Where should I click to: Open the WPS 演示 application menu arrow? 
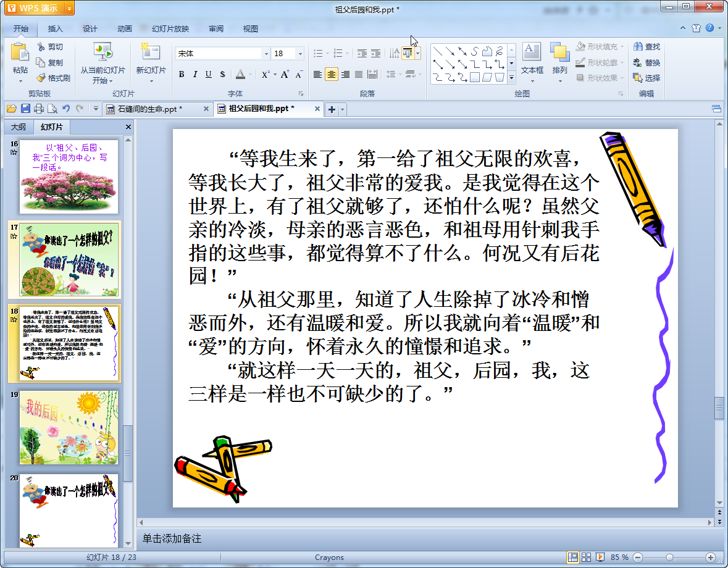click(69, 9)
